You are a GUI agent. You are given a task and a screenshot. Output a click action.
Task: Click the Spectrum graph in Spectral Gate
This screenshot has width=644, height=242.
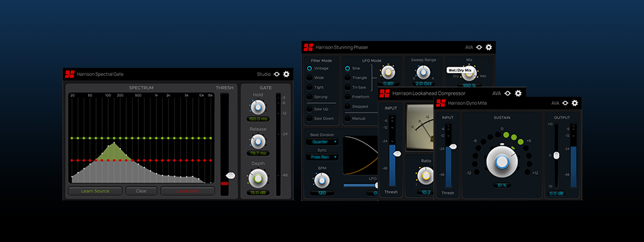tap(142, 138)
